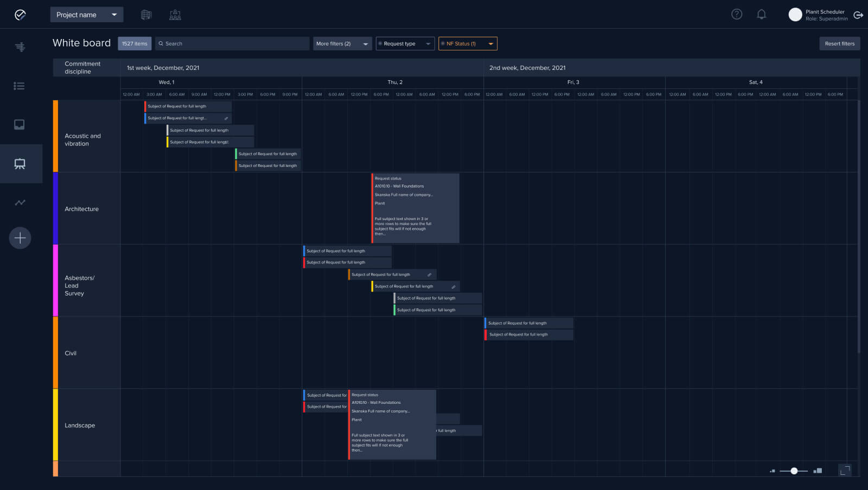Open the list view in sidebar

(20, 86)
